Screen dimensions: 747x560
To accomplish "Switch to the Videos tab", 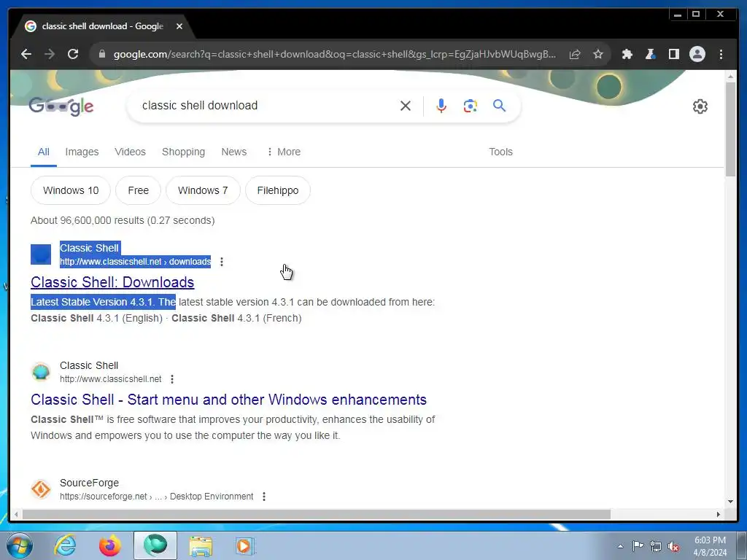I will [130, 152].
